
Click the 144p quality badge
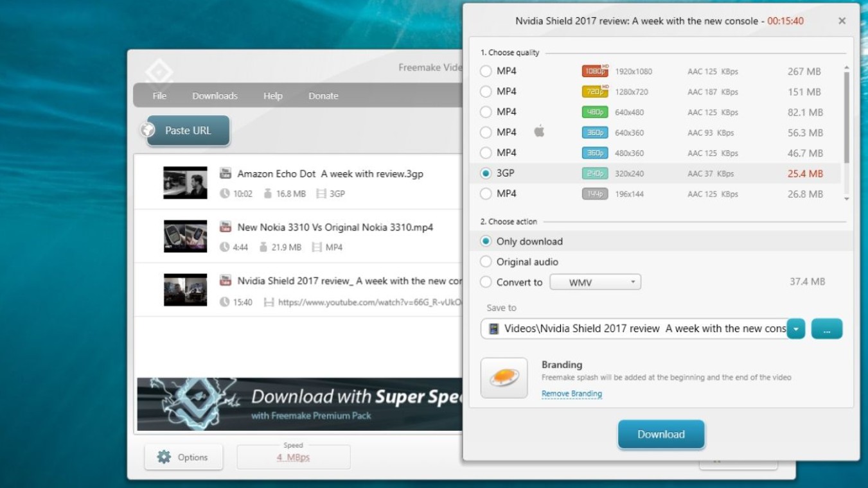coord(595,194)
